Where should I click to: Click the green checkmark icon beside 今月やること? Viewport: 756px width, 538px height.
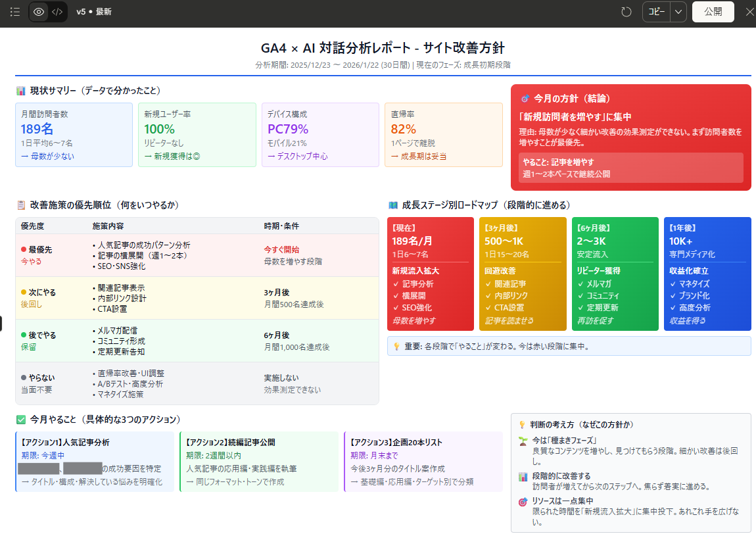(x=21, y=420)
